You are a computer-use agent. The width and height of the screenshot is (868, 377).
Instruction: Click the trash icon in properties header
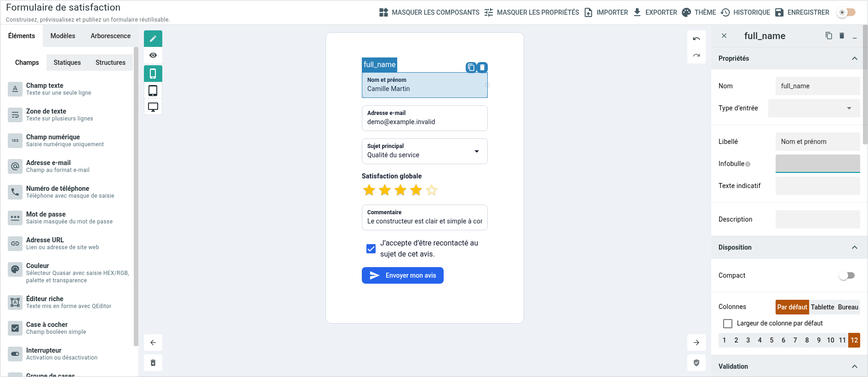click(842, 36)
